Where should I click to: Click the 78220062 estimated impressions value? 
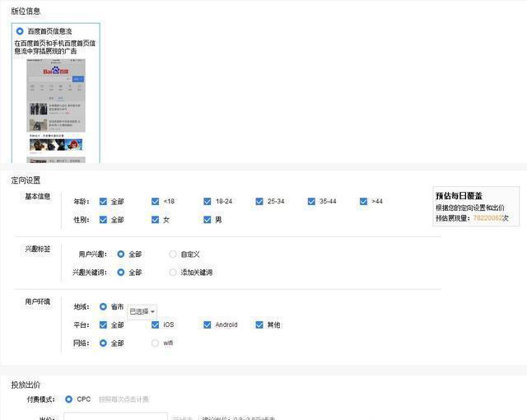487,218
